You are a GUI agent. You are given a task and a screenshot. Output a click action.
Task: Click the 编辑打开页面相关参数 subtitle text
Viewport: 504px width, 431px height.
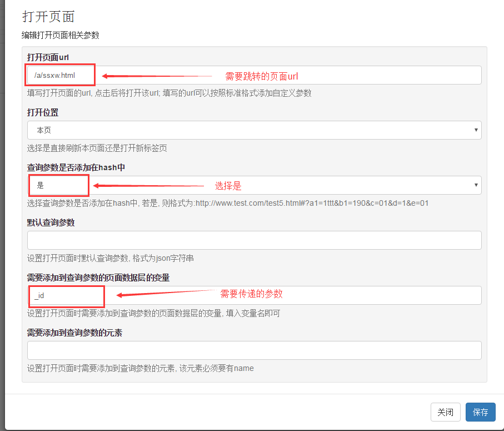[61, 35]
